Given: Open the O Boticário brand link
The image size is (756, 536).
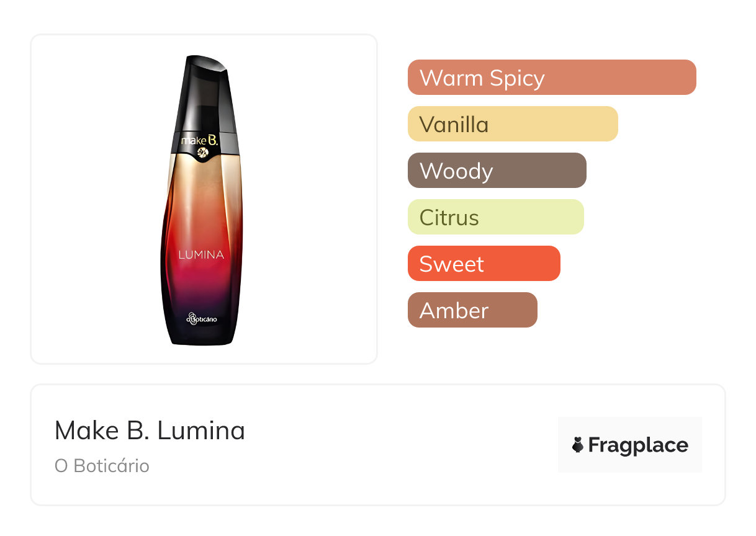Looking at the screenshot, I should coord(102,466).
